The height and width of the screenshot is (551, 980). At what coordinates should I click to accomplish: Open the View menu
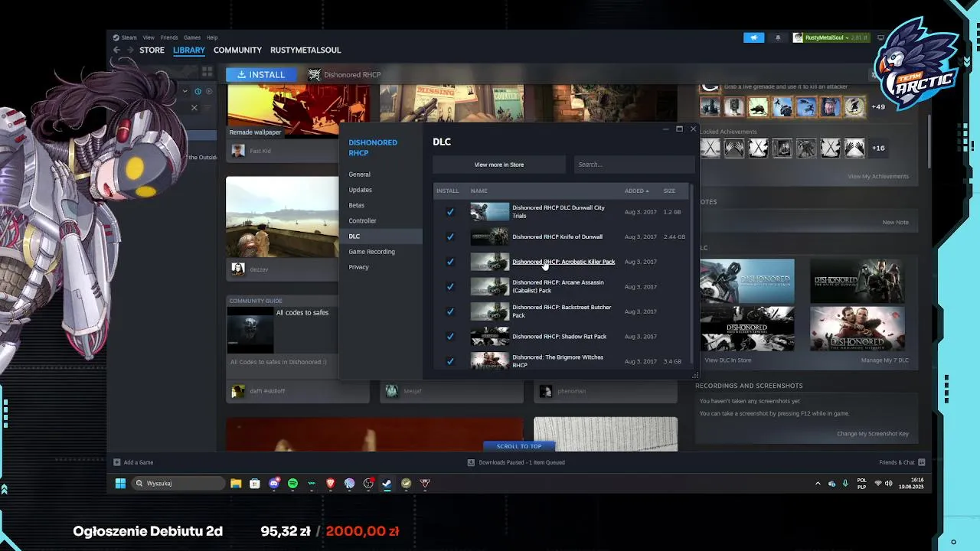tap(149, 37)
